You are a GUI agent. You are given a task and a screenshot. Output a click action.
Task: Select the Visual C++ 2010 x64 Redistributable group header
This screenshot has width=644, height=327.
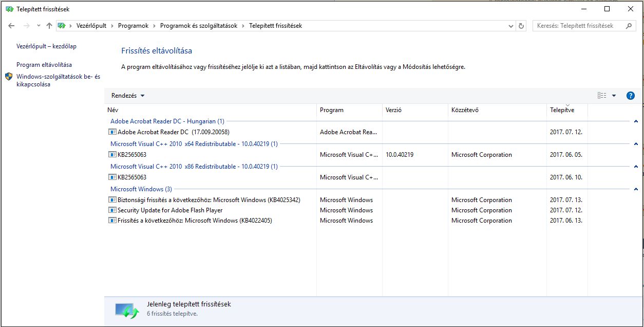[x=194, y=144]
